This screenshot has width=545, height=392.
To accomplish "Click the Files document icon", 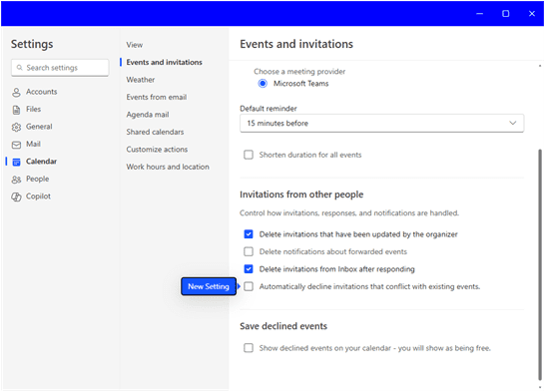I will [x=16, y=110].
